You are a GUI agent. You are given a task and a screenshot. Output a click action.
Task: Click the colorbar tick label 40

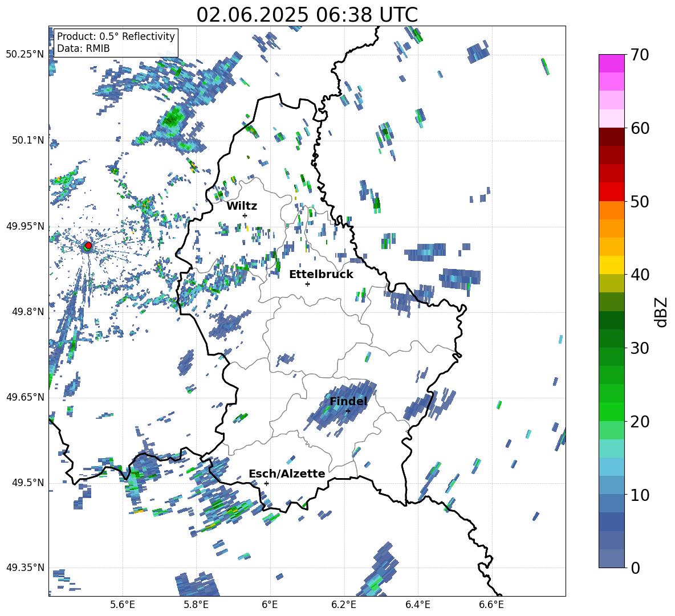640,275
